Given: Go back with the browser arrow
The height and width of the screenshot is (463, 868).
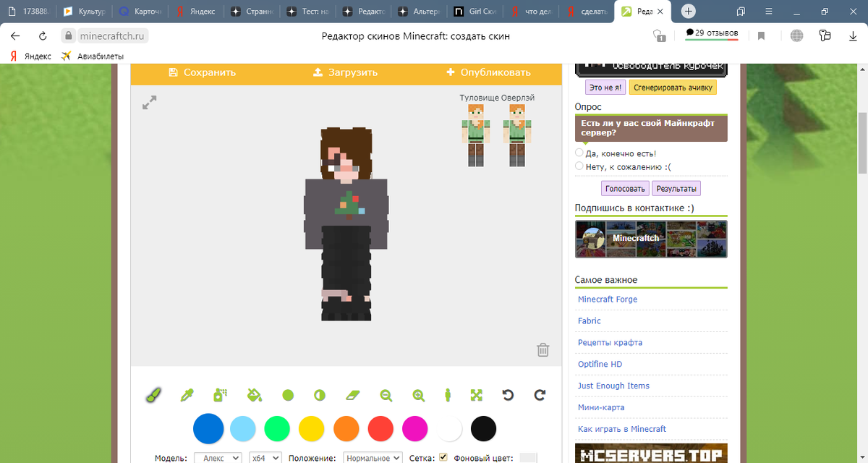Looking at the screenshot, I should pyautogui.click(x=15, y=36).
